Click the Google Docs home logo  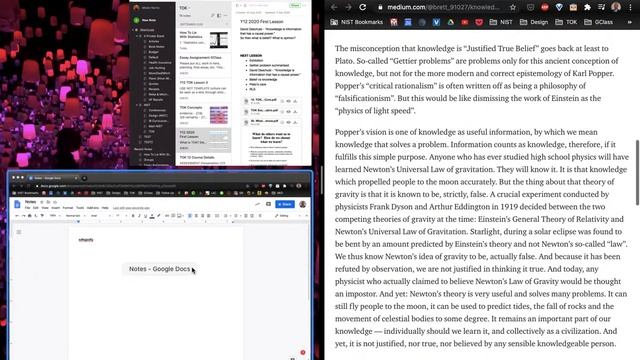tap(17, 204)
